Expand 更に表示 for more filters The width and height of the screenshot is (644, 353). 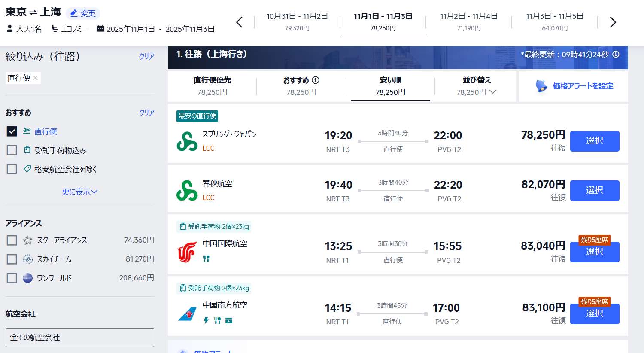79,192
